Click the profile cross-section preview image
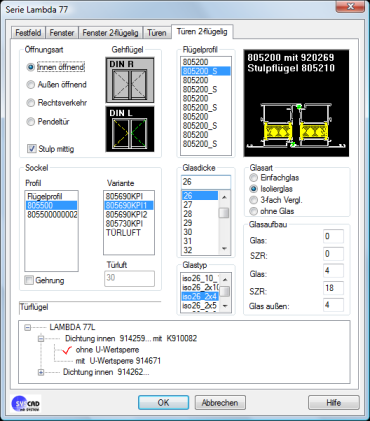 pos(296,103)
